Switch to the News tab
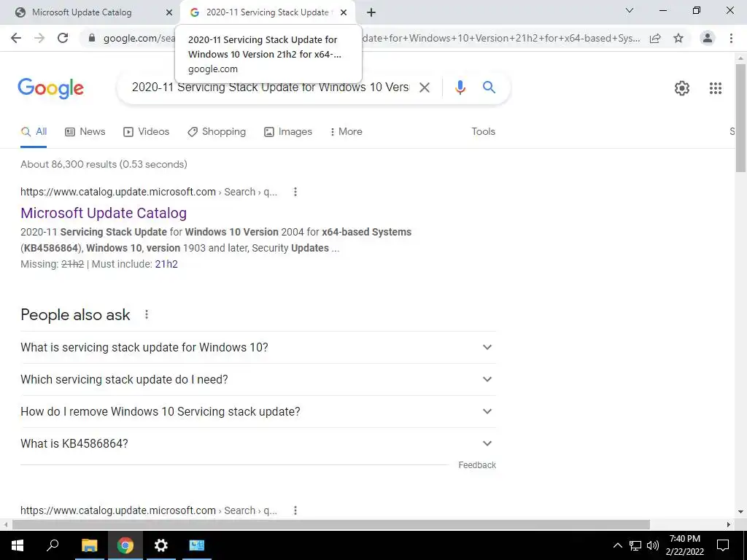Image resolution: width=747 pixels, height=560 pixels. pyautogui.click(x=85, y=131)
